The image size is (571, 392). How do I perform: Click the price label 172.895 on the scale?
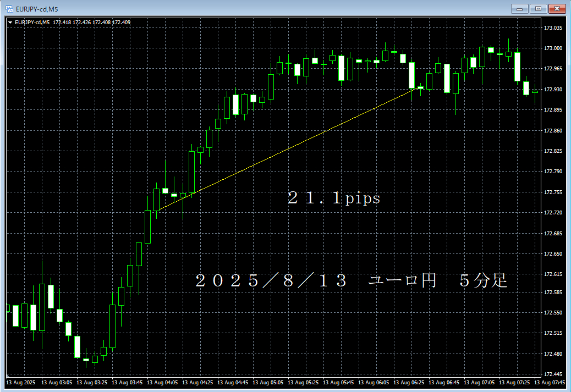tap(553, 109)
